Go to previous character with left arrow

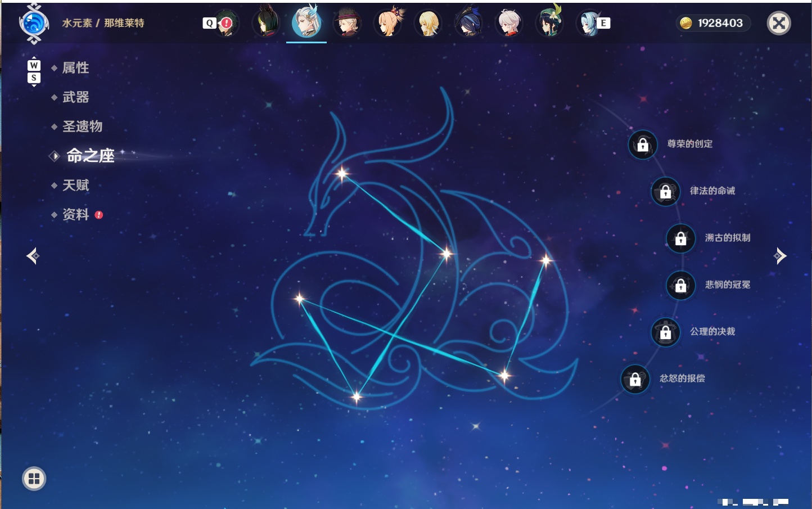click(x=33, y=256)
